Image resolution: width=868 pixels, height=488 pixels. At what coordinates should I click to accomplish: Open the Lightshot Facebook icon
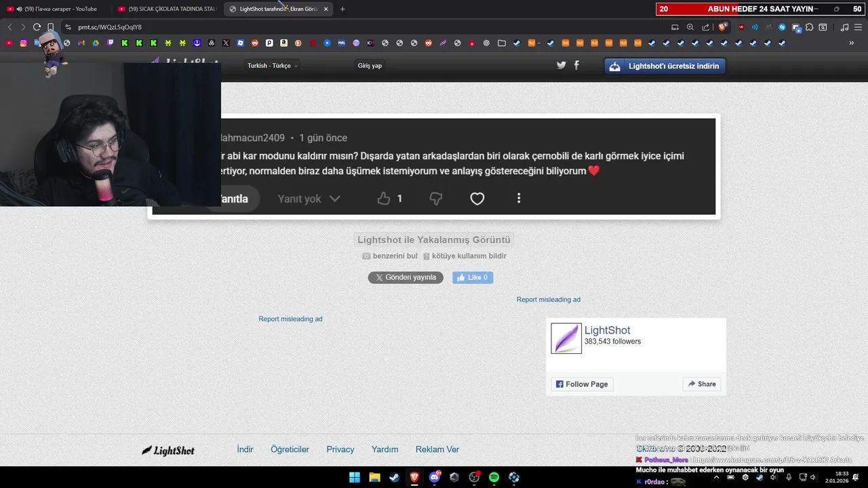click(x=576, y=65)
